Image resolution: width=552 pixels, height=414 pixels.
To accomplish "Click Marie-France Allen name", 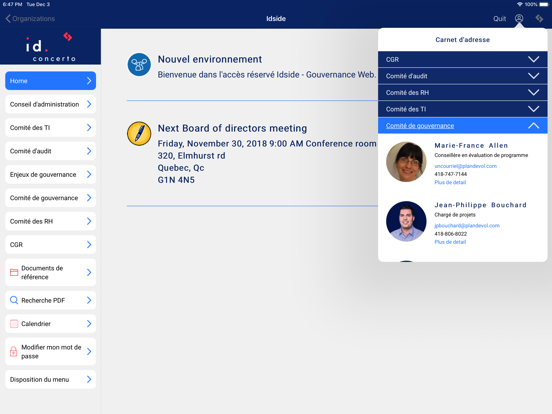I will tap(471, 145).
